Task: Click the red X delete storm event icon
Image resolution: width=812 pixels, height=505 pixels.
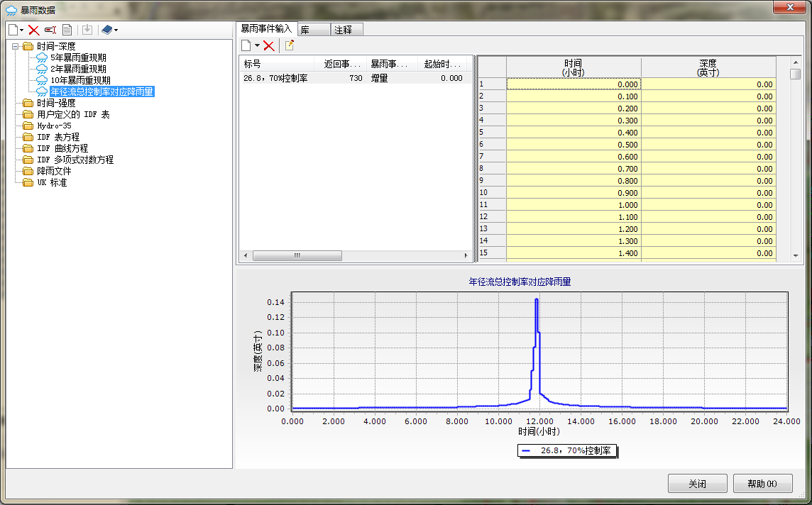Action: click(x=269, y=45)
